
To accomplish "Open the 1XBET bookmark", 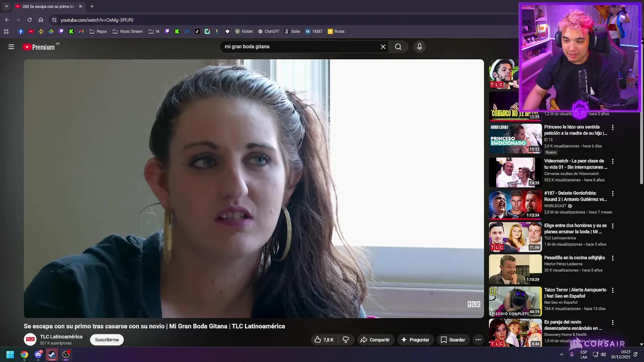I will pos(314,31).
